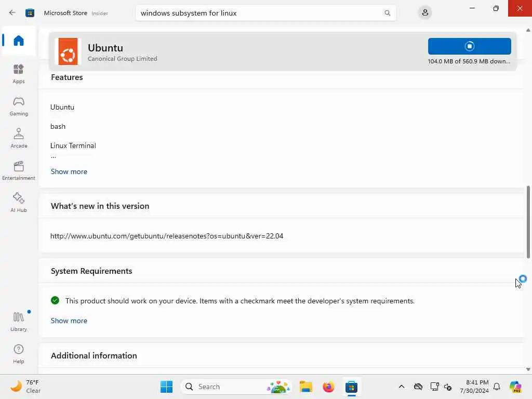Viewport: 532px width, 399px height.
Task: Click the vertical scrollbar thumb
Action: coord(528,222)
